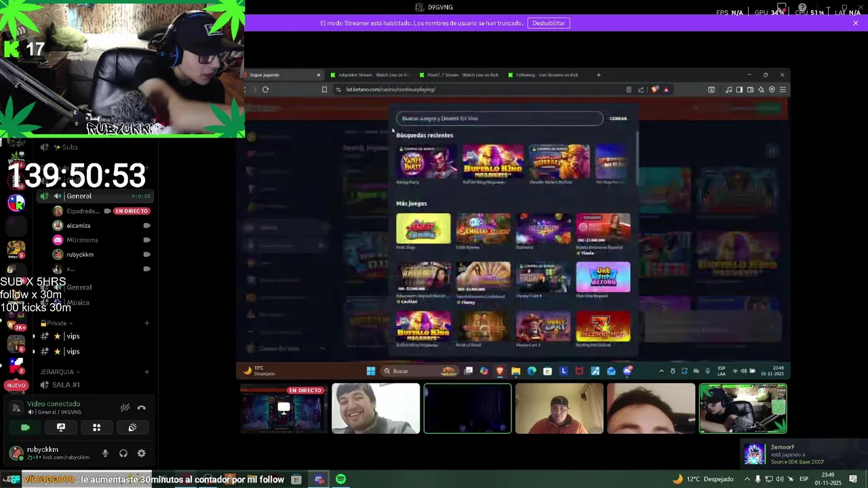The width and height of the screenshot is (868, 488).
Task: Open Money Train 4 game tile
Action: click(543, 277)
